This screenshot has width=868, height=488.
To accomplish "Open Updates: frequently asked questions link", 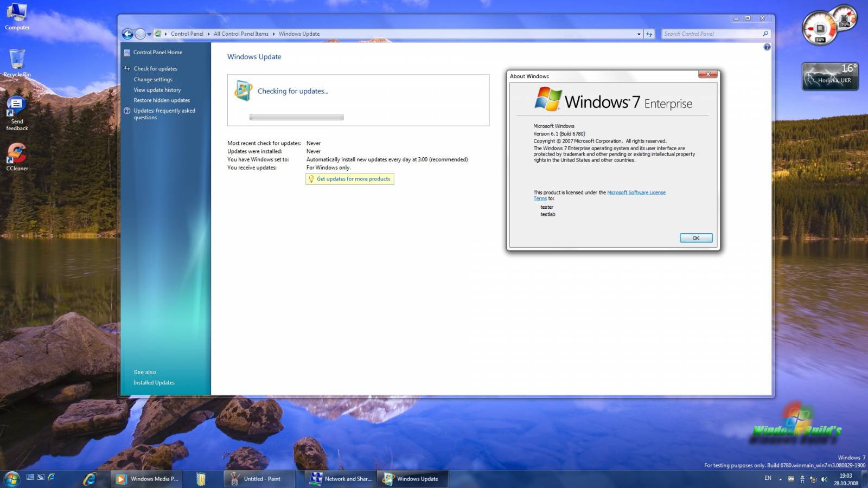I will point(164,114).
